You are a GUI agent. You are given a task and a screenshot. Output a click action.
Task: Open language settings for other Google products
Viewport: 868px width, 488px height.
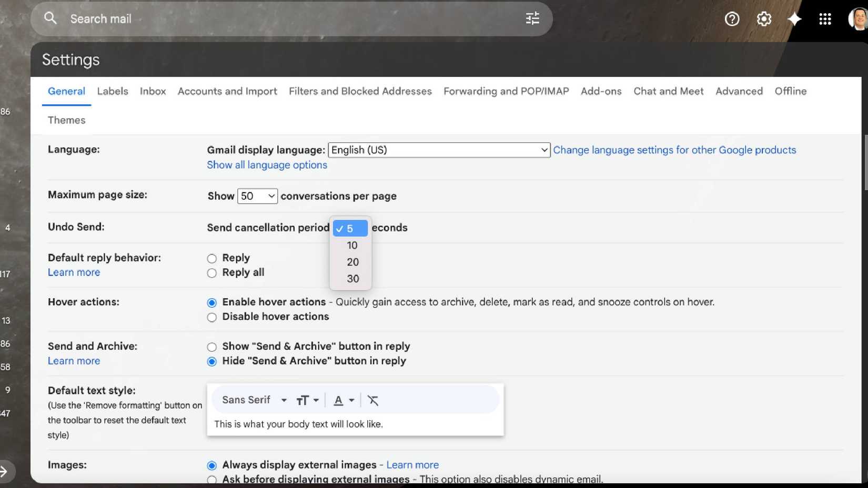click(675, 150)
